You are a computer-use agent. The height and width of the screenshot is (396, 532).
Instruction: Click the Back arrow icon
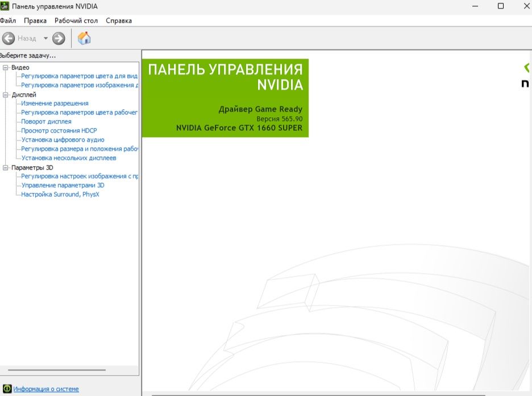[x=9, y=38]
